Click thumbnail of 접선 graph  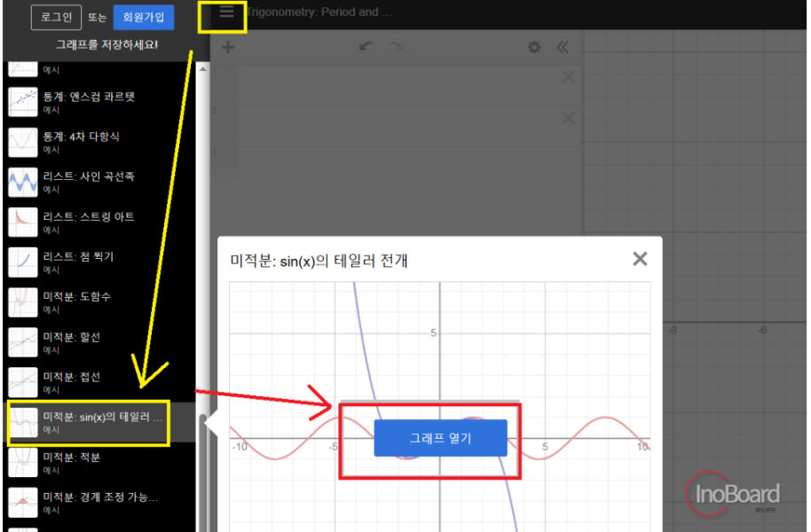pos(23,382)
